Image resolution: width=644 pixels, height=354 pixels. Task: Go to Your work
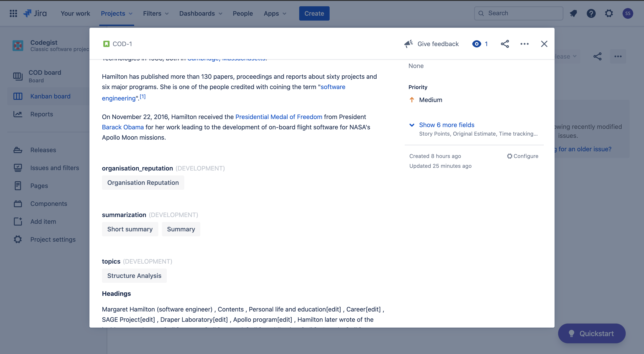pos(75,13)
